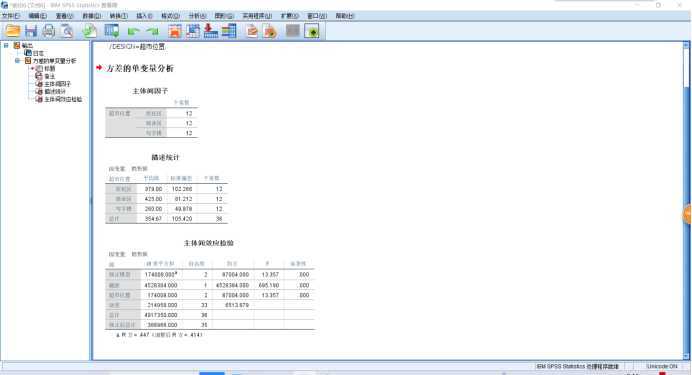Click the Undo green arrow icon
The height and width of the screenshot is (375, 692).
click(x=133, y=31)
